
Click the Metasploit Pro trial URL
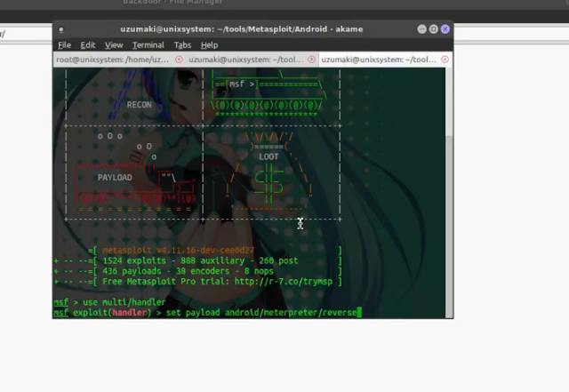click(284, 282)
